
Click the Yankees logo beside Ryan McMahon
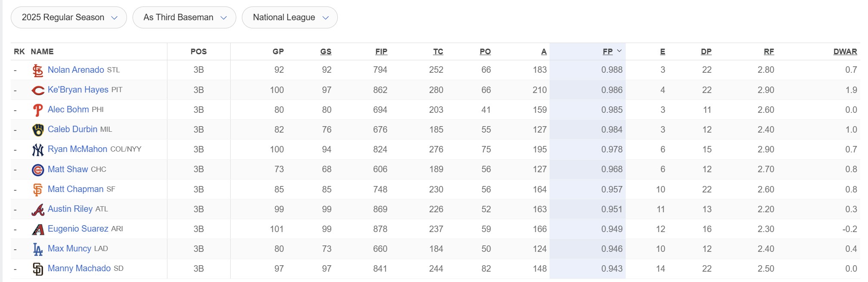coord(38,150)
